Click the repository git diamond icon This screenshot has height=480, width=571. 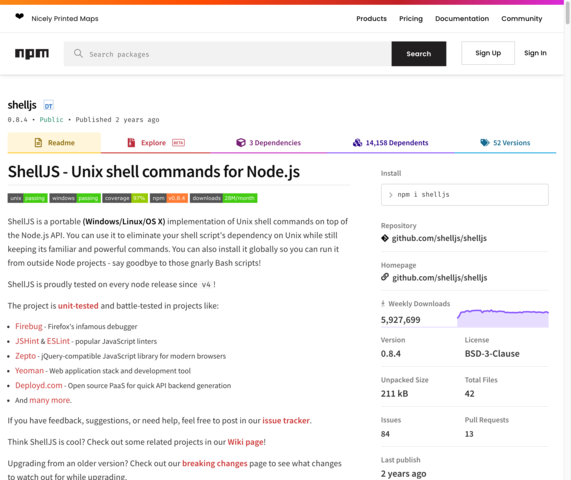tap(385, 238)
